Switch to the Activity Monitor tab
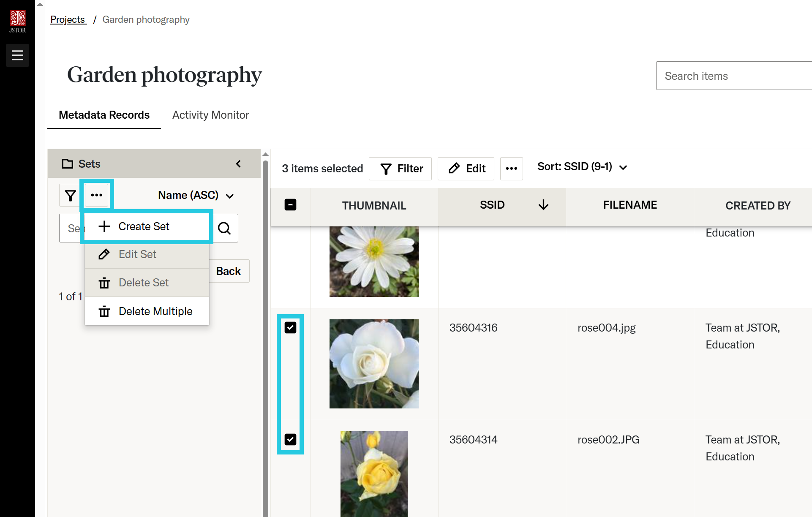 [x=210, y=115]
